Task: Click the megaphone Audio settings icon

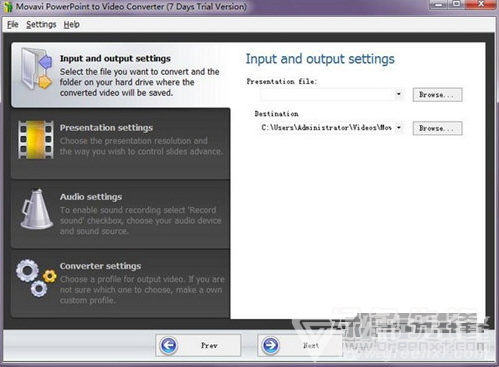Action: tap(36, 209)
